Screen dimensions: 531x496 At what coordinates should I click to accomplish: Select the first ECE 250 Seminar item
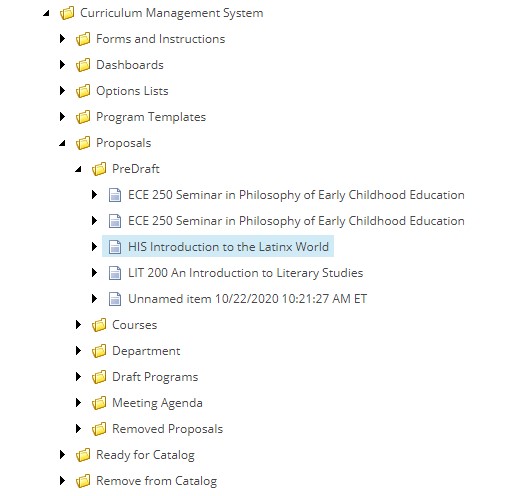296,195
